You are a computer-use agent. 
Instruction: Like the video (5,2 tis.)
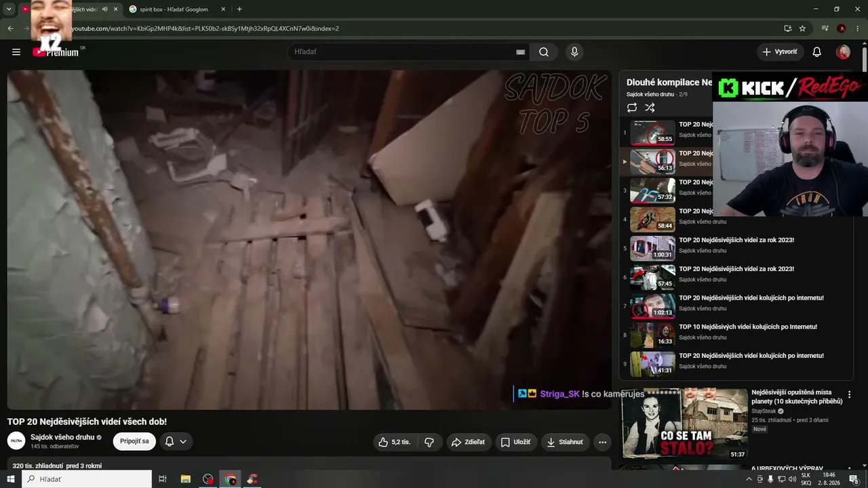click(x=395, y=442)
